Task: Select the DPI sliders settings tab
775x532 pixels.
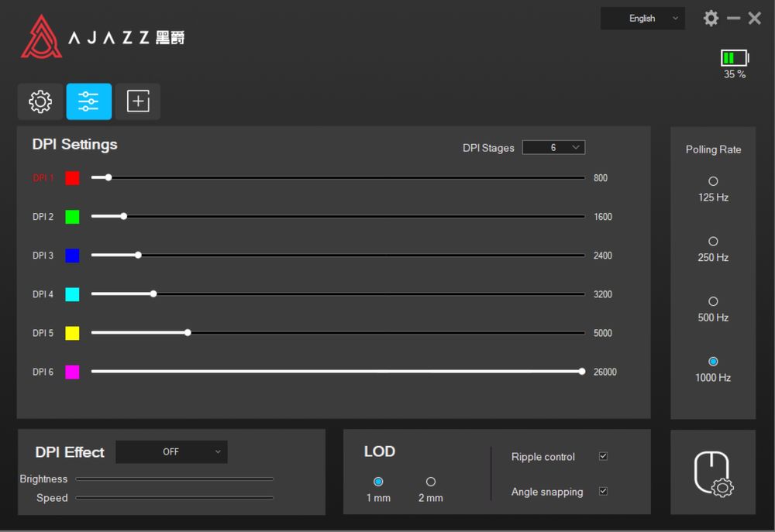Action: tap(89, 101)
